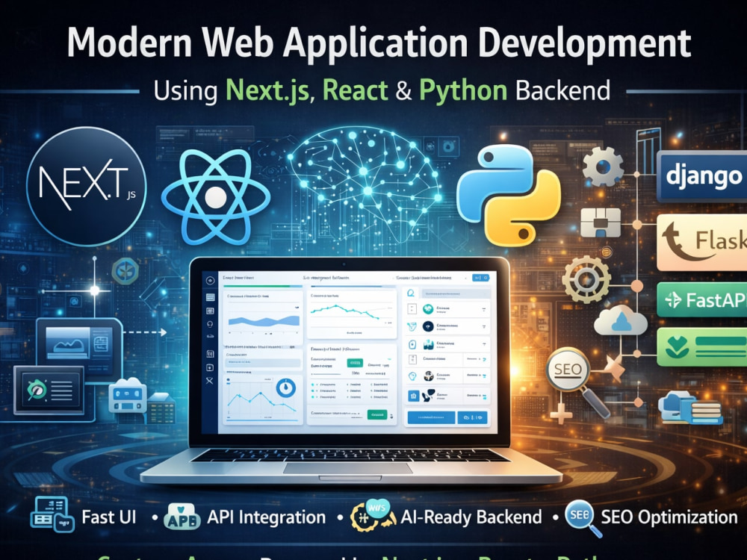
Task: Click the monitor with gauge and list illustration
Action: click(49, 391)
